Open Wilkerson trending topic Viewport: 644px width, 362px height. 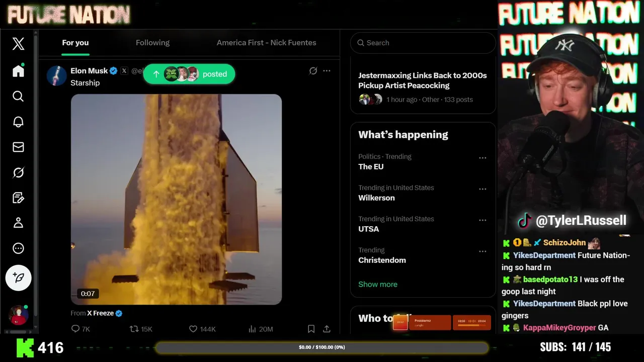point(376,198)
